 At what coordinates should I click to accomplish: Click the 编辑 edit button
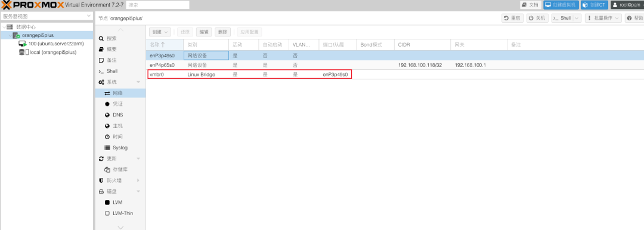[204, 32]
